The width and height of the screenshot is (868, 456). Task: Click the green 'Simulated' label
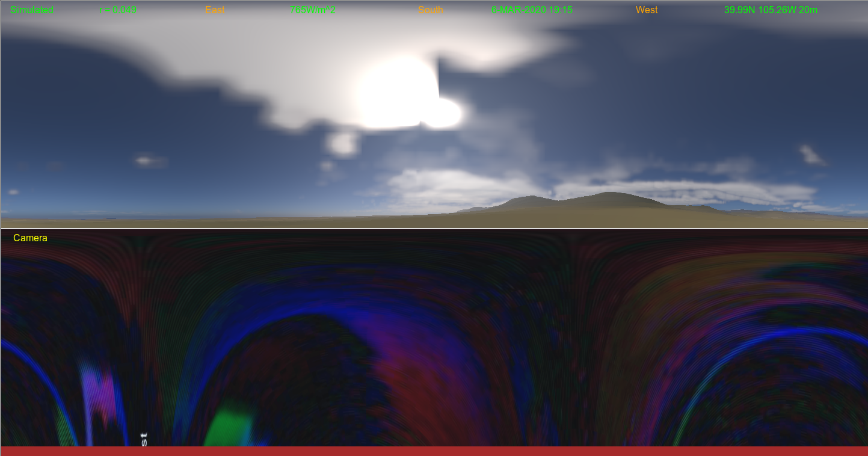pos(31,10)
